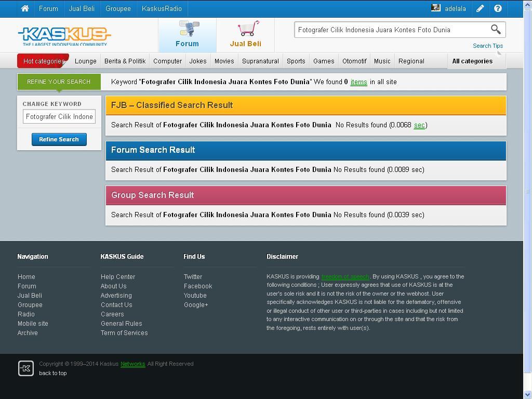Click back to top link

53,373
